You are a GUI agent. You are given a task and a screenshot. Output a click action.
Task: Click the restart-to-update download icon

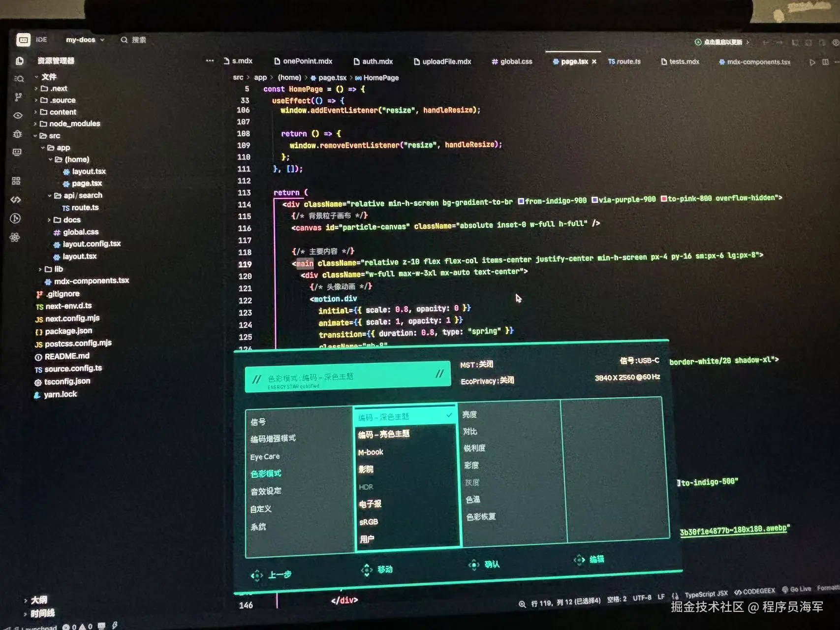pyautogui.click(x=698, y=42)
